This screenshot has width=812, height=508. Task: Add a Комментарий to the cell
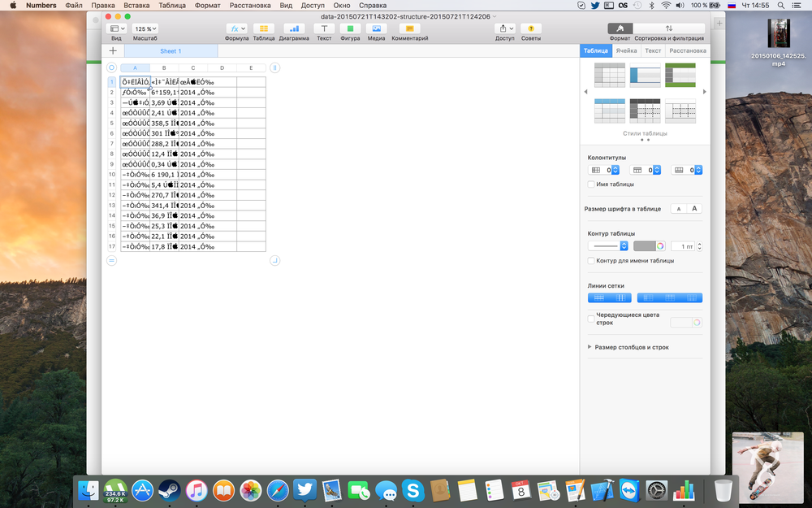click(x=409, y=29)
